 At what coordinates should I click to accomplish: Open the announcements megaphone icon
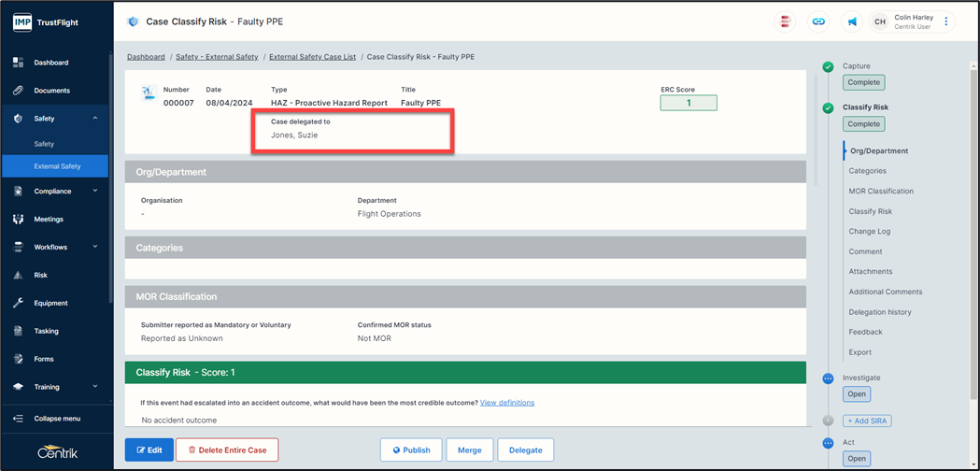(852, 21)
